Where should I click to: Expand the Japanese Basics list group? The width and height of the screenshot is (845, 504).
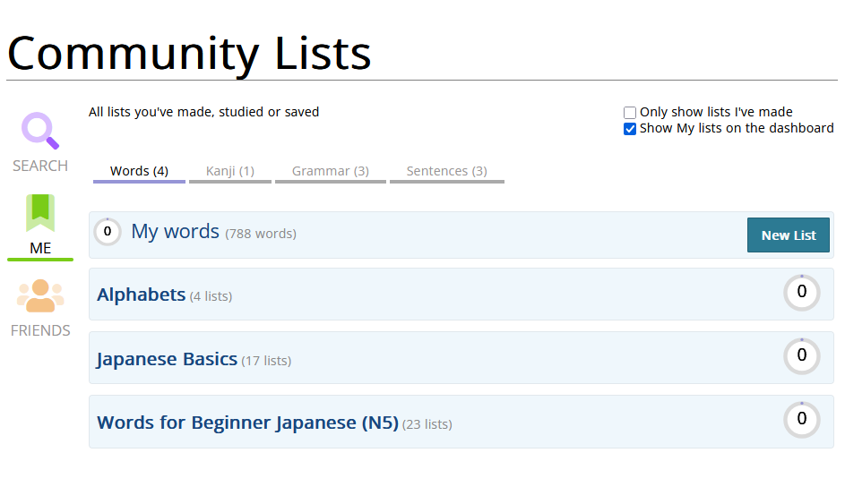tap(167, 359)
